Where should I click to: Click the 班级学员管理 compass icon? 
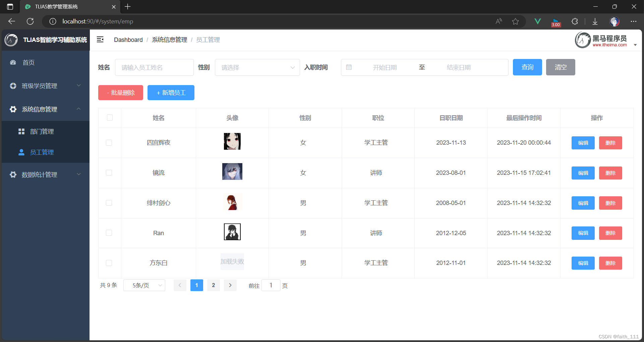[x=13, y=86]
